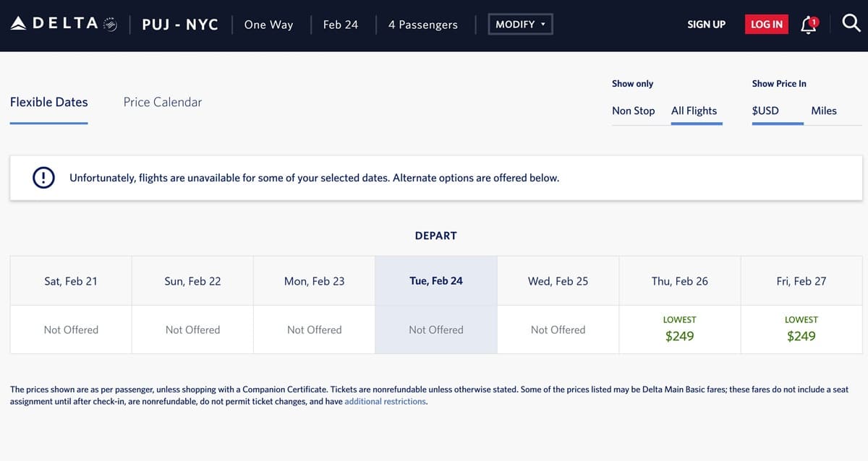868x461 pixels.
Task: Select Thu, Feb 26 $249 fare
Action: pyautogui.click(x=679, y=329)
